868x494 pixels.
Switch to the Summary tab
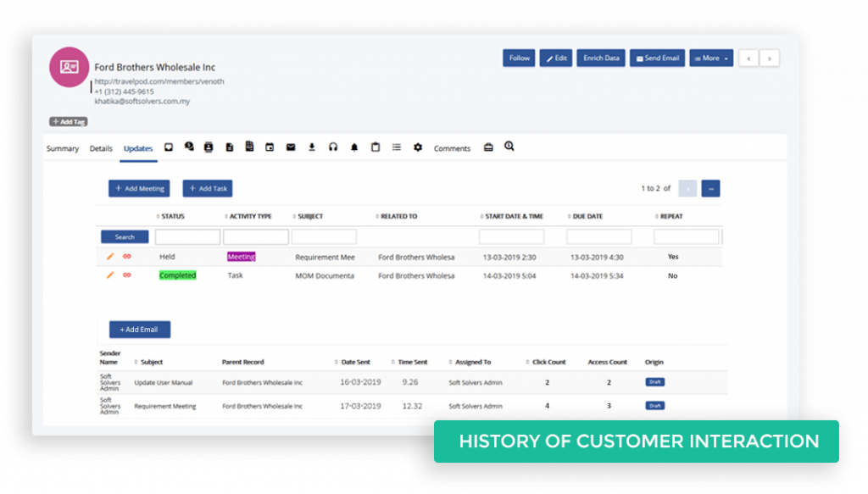tap(62, 147)
